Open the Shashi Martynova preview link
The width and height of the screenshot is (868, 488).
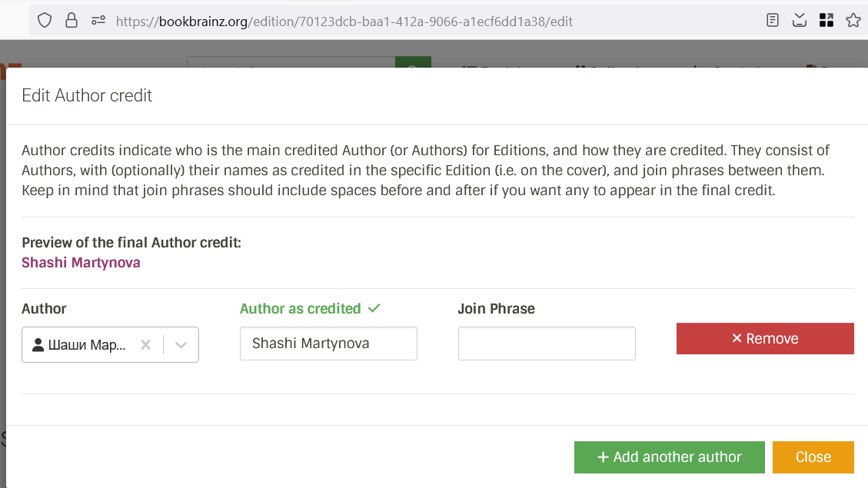81,263
